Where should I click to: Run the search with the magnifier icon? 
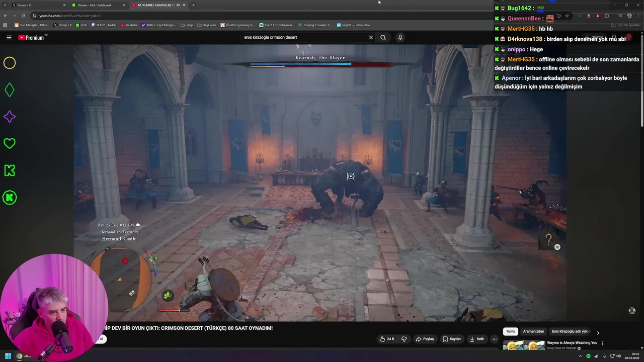pyautogui.click(x=383, y=37)
